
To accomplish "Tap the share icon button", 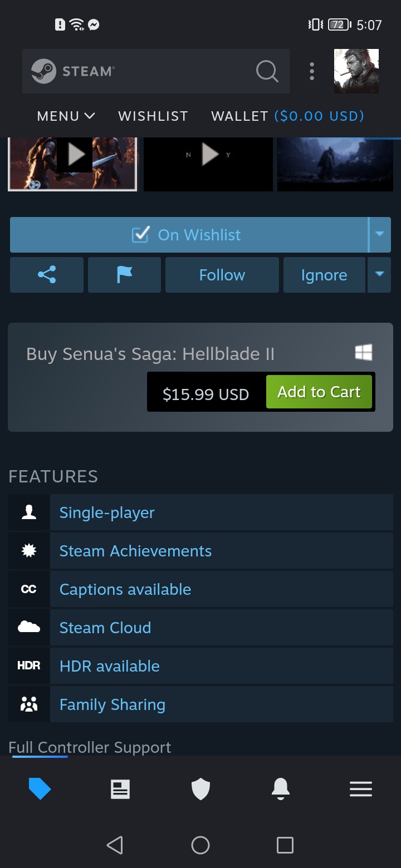I will click(47, 275).
